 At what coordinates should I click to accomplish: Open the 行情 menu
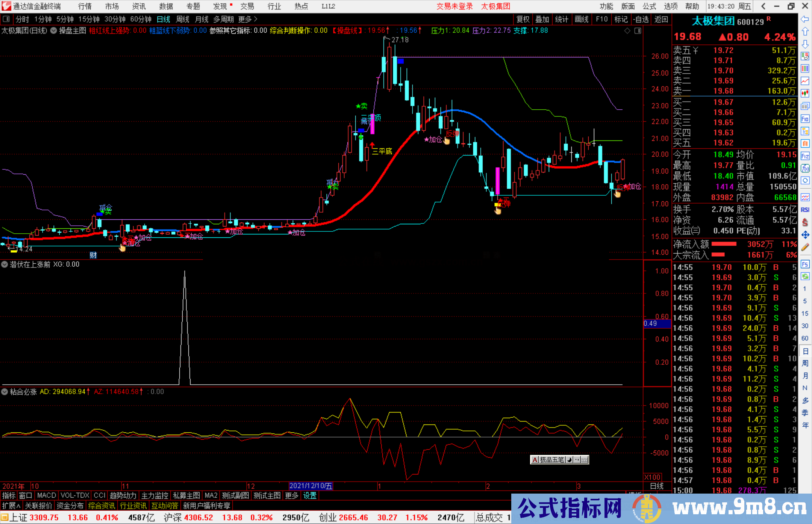click(x=85, y=6)
